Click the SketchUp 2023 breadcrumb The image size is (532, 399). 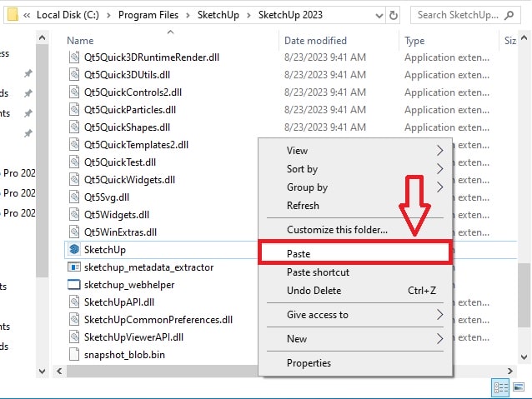tap(290, 15)
